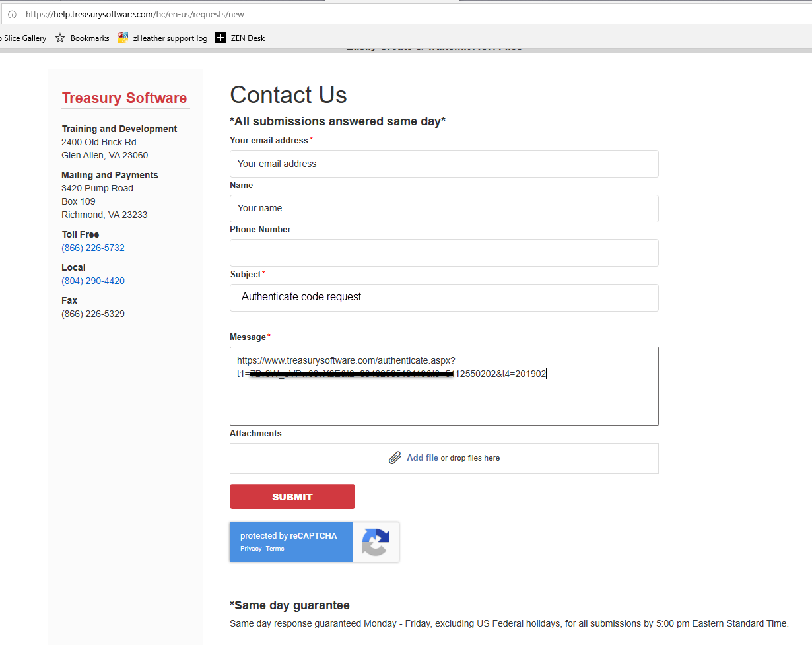Open the zHeather support log bookmark icon

point(123,38)
